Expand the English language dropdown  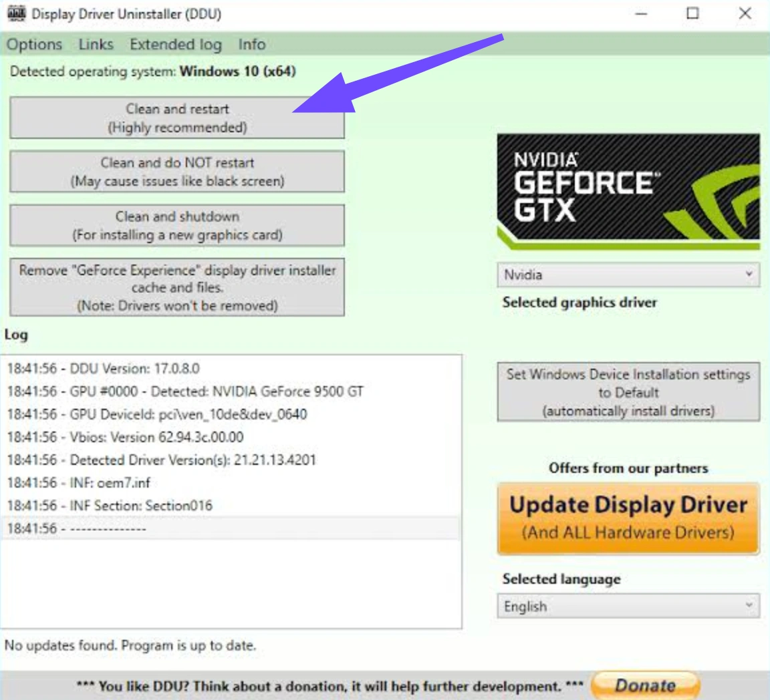(628, 606)
